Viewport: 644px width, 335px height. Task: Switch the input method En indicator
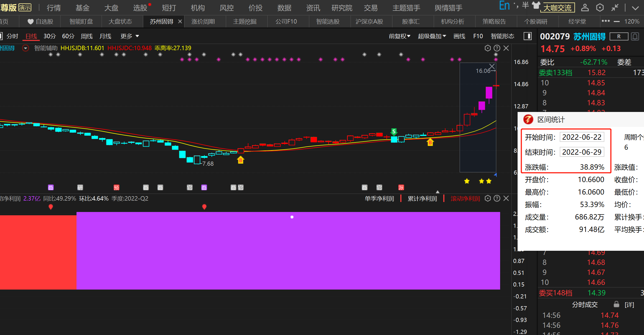click(504, 5)
